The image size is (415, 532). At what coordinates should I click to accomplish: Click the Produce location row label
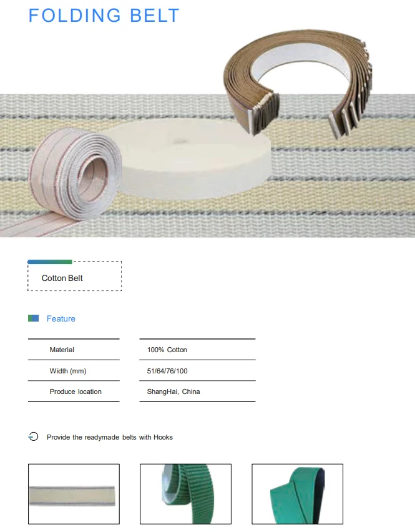(x=76, y=392)
